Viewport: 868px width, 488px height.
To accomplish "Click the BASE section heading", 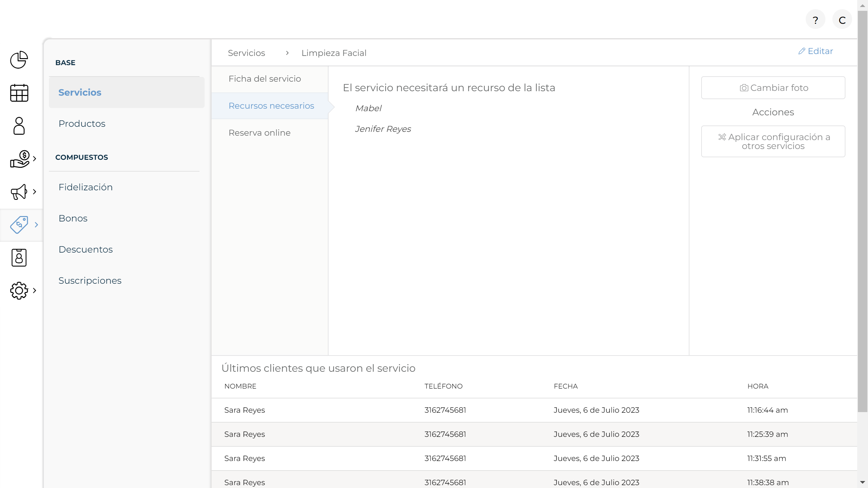I will tap(65, 63).
